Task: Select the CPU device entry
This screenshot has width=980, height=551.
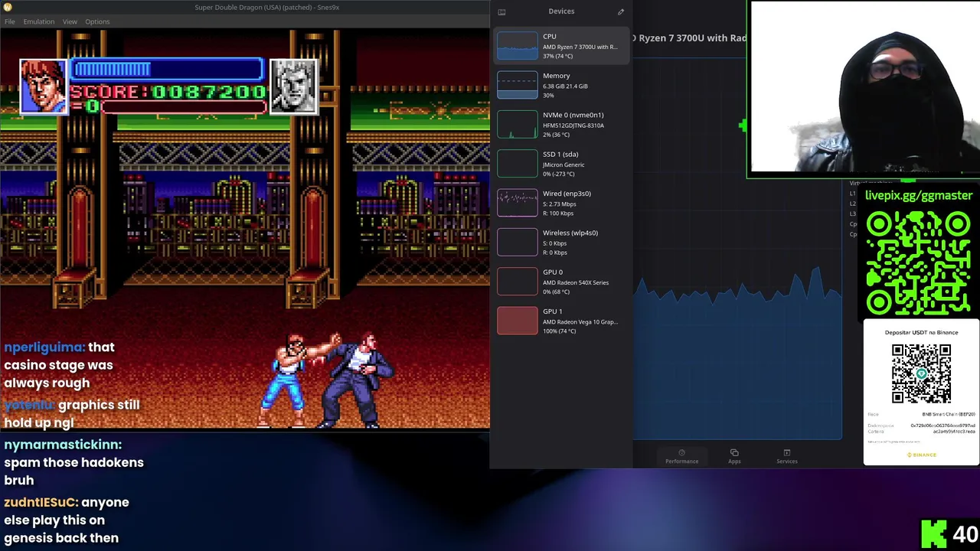Action: 561,46
